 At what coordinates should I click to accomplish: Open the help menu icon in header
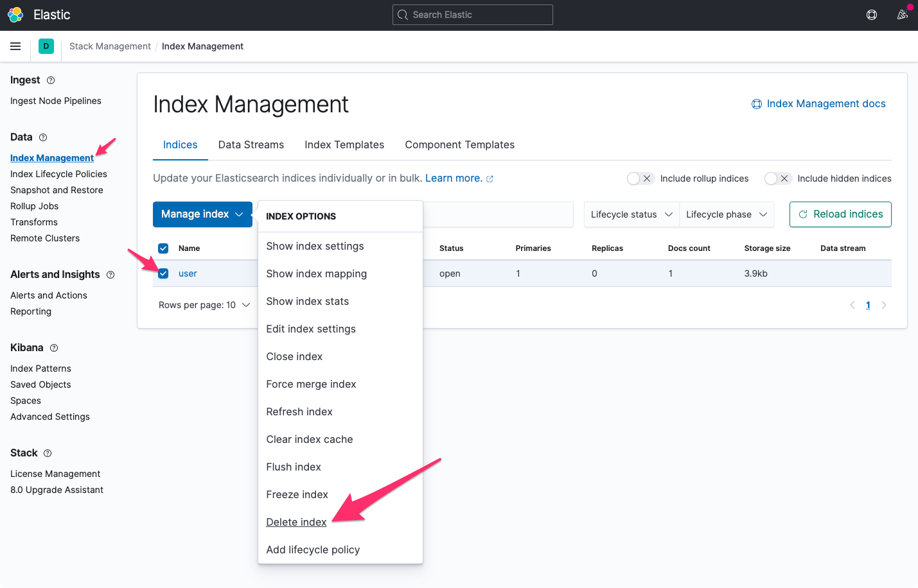coord(872,15)
